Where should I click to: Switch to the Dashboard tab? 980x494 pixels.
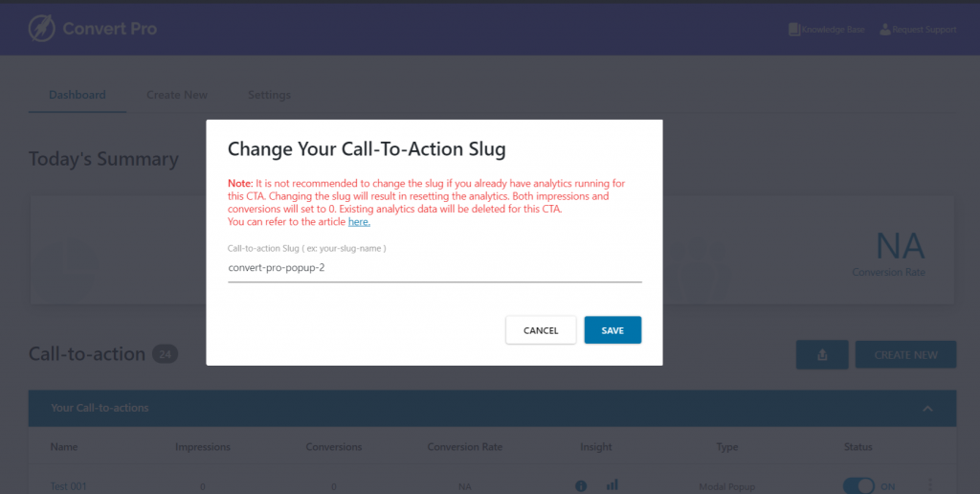77,95
